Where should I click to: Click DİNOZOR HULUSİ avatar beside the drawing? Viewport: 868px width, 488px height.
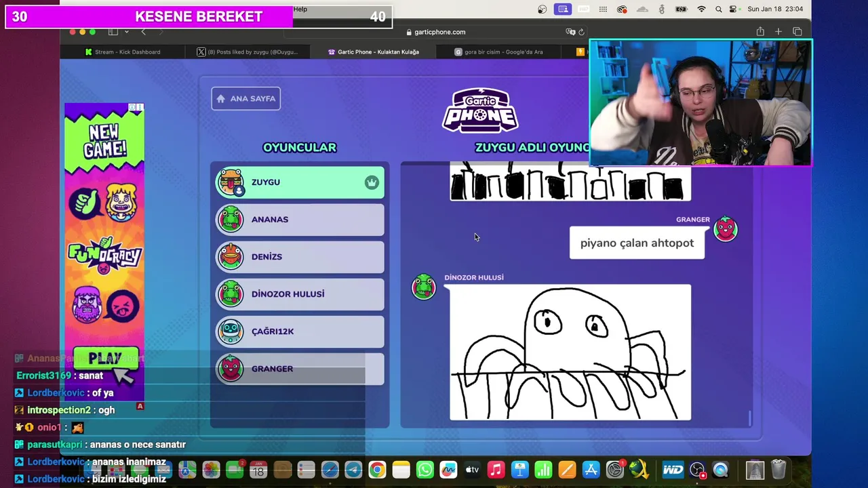tap(424, 287)
